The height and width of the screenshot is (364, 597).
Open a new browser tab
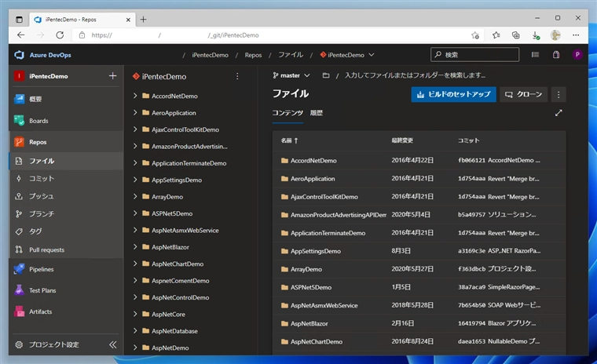[x=143, y=20]
